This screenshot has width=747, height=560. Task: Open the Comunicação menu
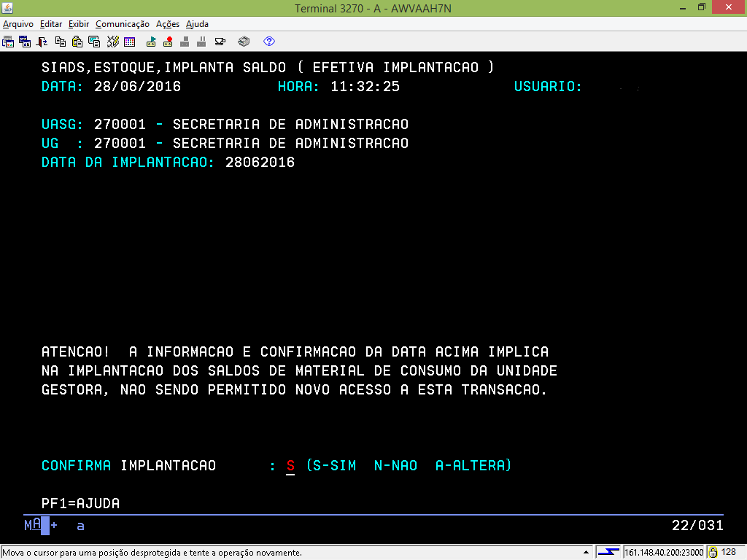pyautogui.click(x=123, y=24)
